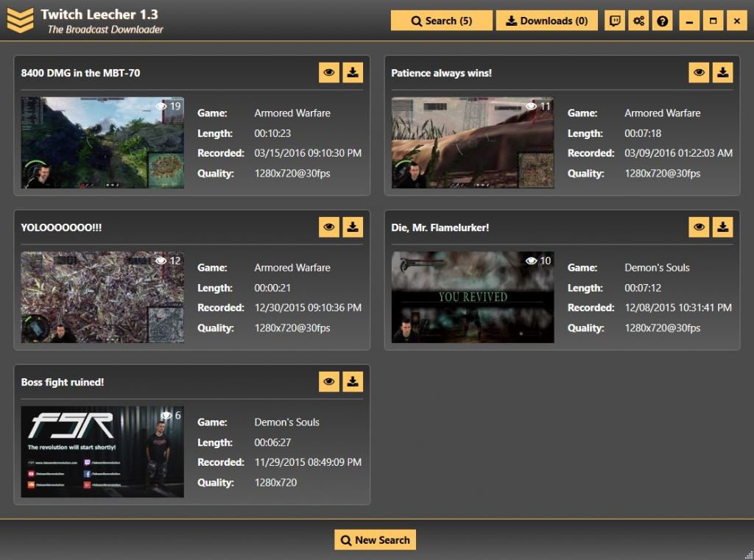Start a New Search
The height and width of the screenshot is (560, 754).
click(x=375, y=540)
